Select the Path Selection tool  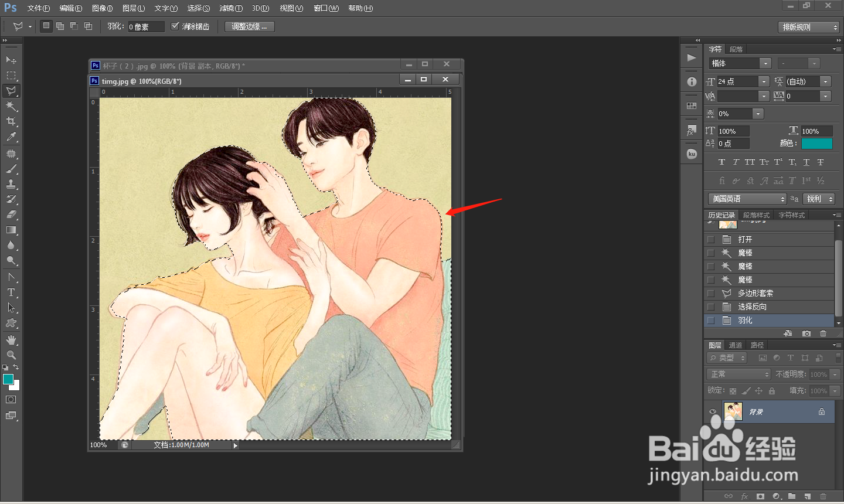click(x=11, y=308)
